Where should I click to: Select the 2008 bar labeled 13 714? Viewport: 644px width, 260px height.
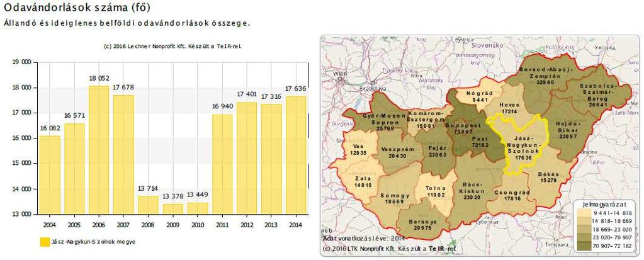(149, 205)
